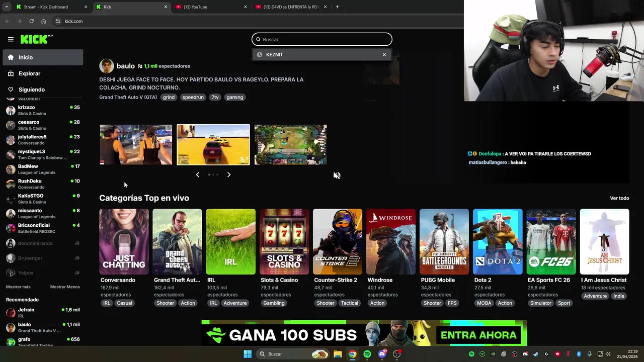Open mystiqueL3 channel in sidebar

click(x=43, y=154)
